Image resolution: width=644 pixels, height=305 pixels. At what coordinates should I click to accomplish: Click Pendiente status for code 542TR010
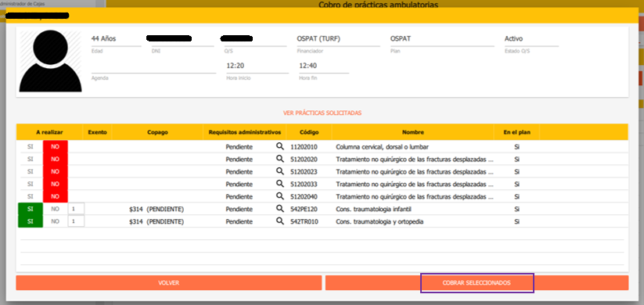click(239, 221)
